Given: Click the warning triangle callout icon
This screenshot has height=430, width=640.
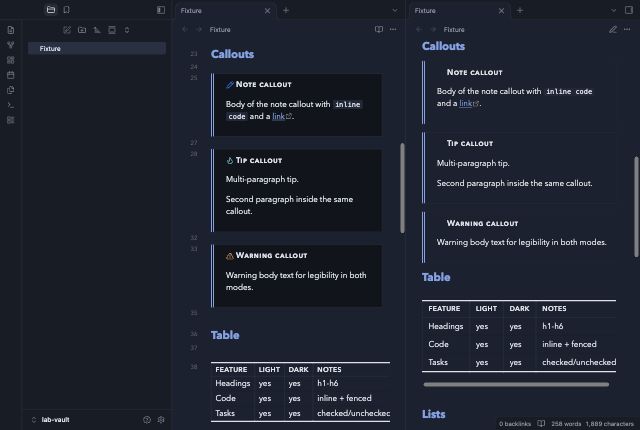Looking at the screenshot, I should (230, 256).
